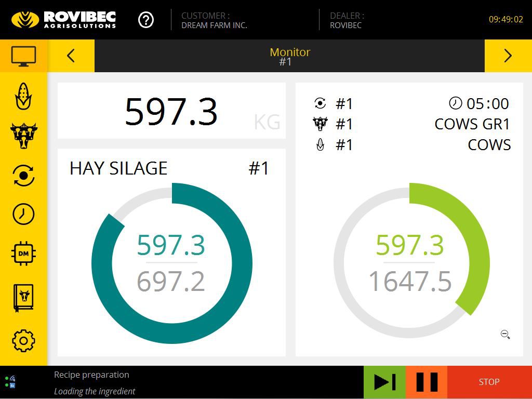Click the HAY SILAGE ingredient label
This screenshot has height=399, width=532.
pyautogui.click(x=118, y=168)
